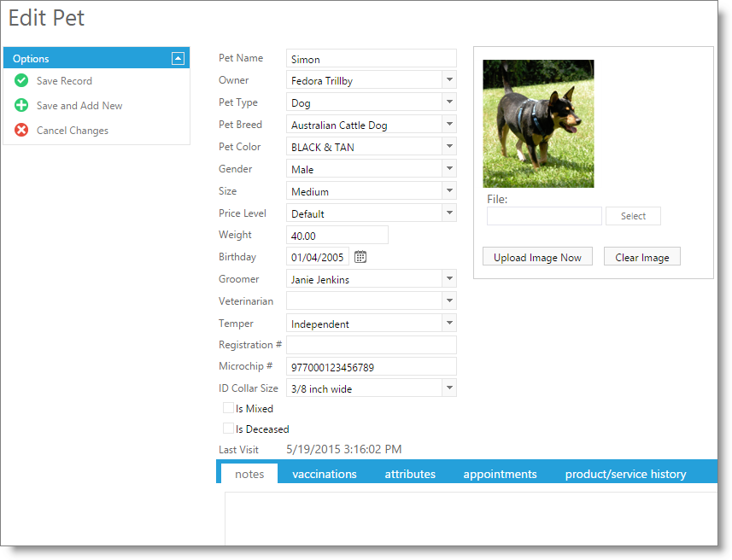
Task: Click the Last Visit date 5/19/2015 3:16:02 PM
Action: 344,449
